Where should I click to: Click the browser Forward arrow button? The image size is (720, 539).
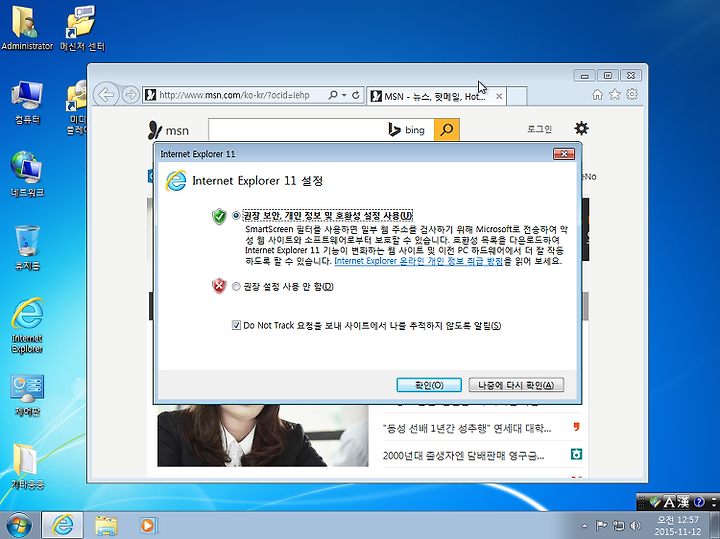pyautogui.click(x=131, y=95)
